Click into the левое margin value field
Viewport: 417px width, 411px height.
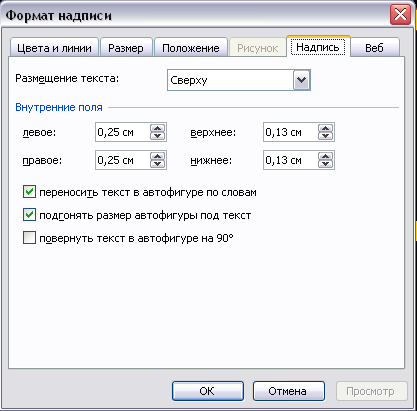(123, 132)
